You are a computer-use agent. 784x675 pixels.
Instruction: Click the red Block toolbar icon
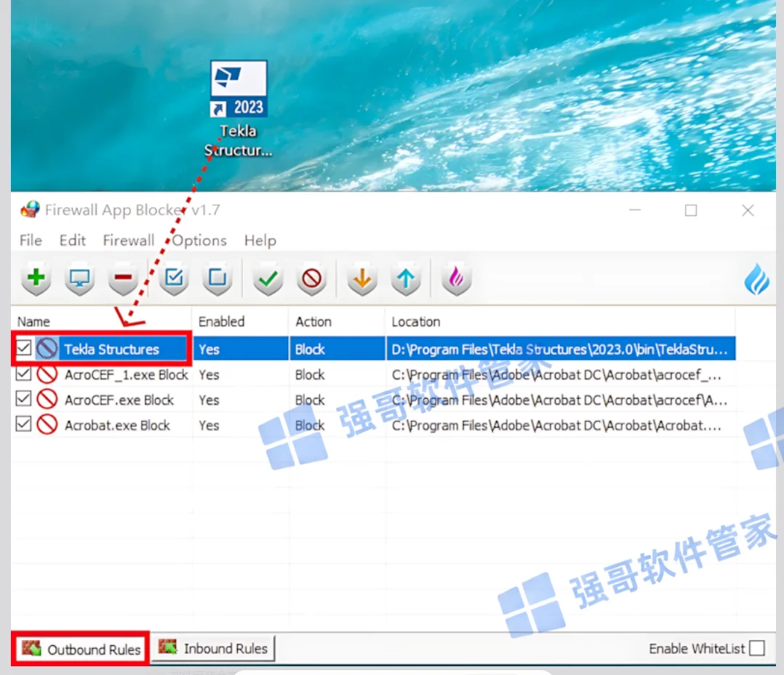(311, 278)
